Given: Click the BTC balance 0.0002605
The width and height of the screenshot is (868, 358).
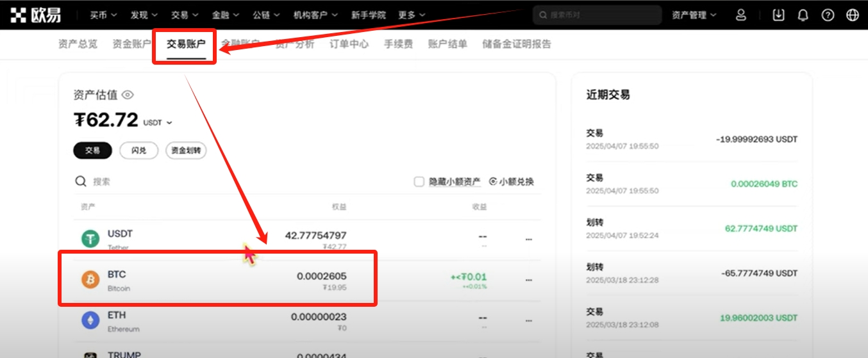Looking at the screenshot, I should point(321,276).
